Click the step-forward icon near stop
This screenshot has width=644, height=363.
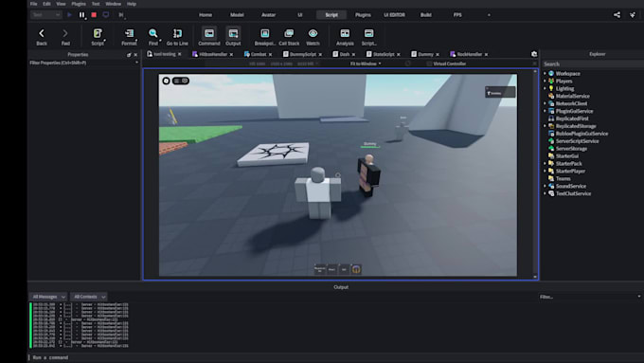pos(121,15)
